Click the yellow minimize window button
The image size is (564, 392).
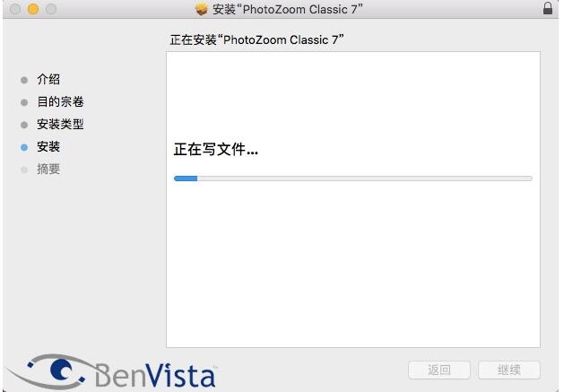click(33, 9)
